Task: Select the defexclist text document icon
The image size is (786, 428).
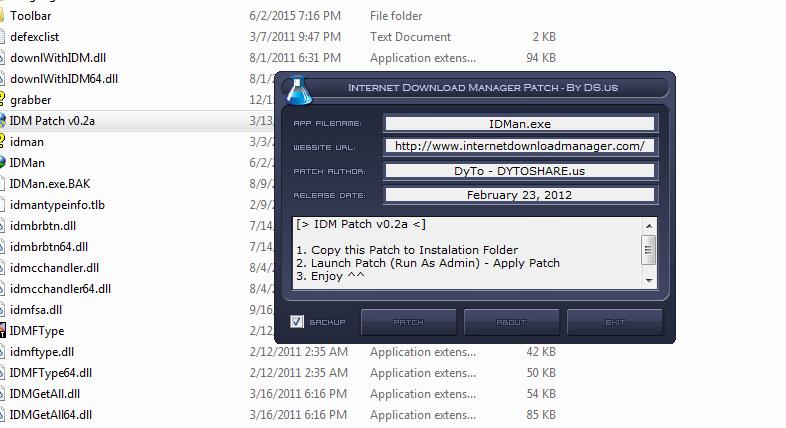Action: pyautogui.click(x=2, y=37)
